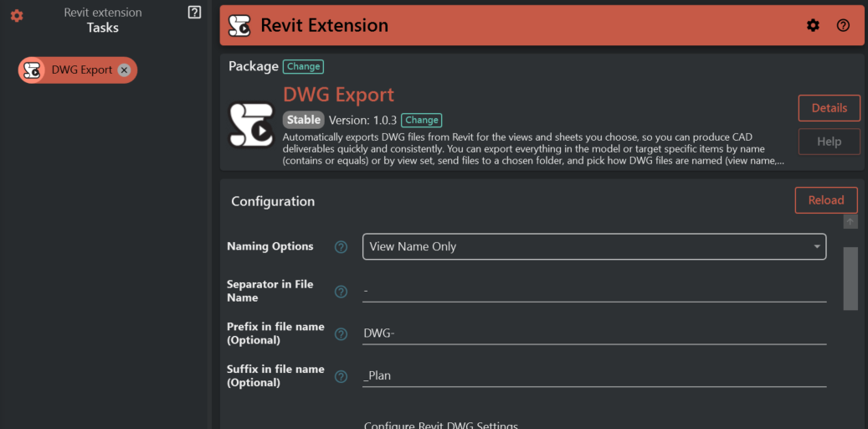Select the DWG Export task chip

tap(78, 70)
